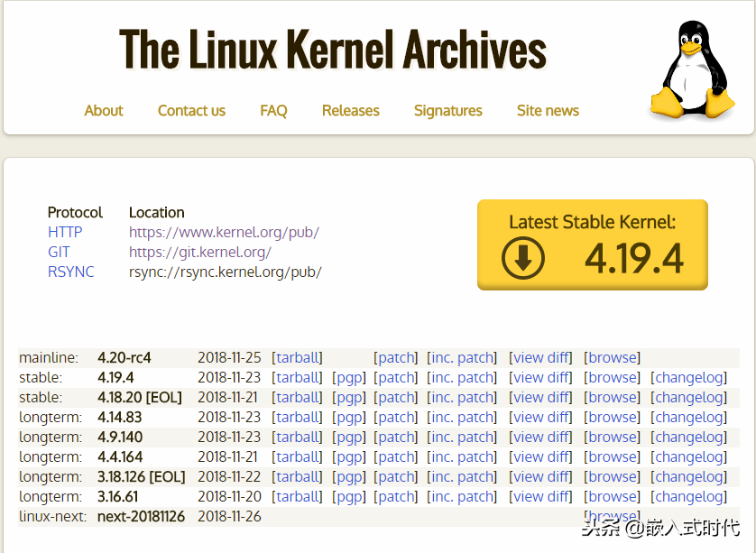Download tarball for longterm 3.16.61
Viewport: 756px width, 553px height.
coord(297,496)
